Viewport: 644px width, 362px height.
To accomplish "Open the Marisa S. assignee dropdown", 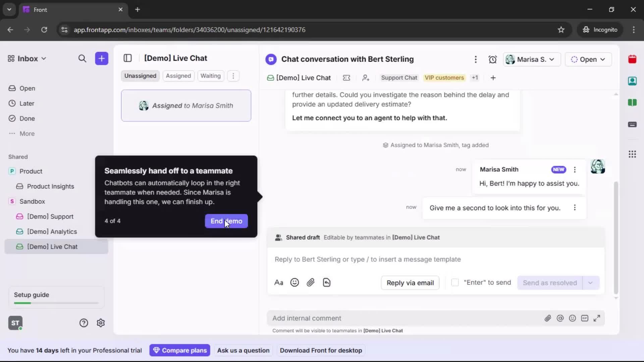I will tap(532, 59).
